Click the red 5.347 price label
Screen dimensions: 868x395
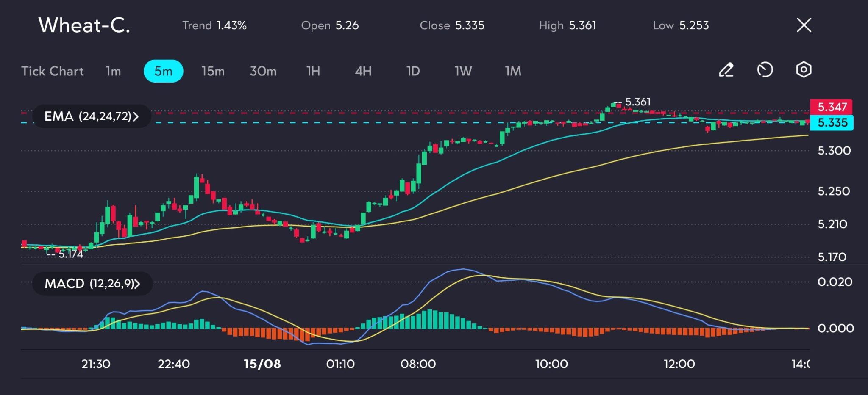tap(832, 107)
